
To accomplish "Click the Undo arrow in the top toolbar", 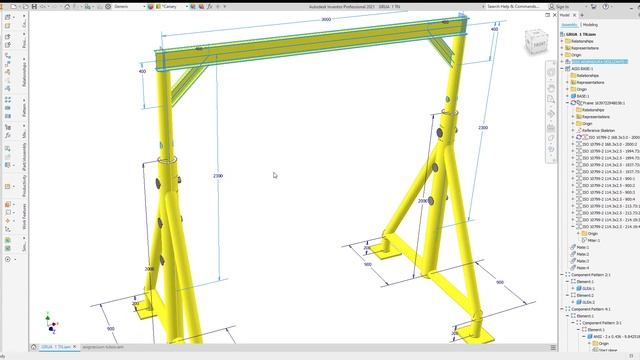I will (43, 7).
